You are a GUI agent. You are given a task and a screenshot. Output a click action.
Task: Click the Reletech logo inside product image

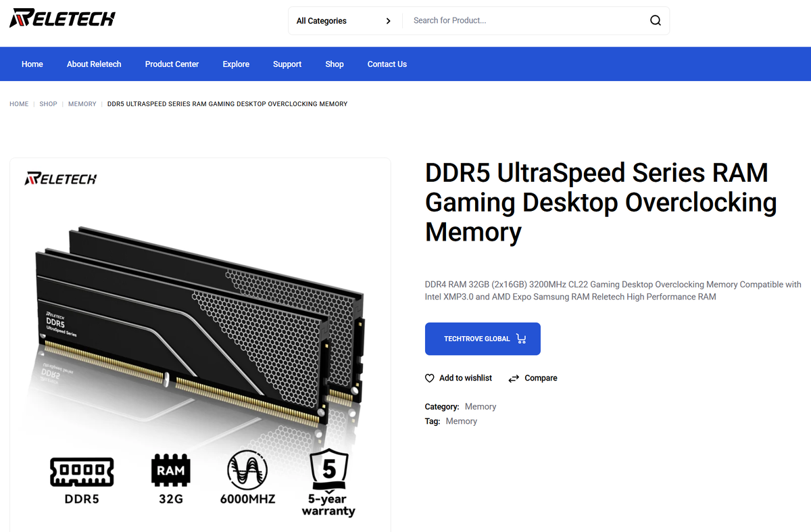tap(61, 178)
